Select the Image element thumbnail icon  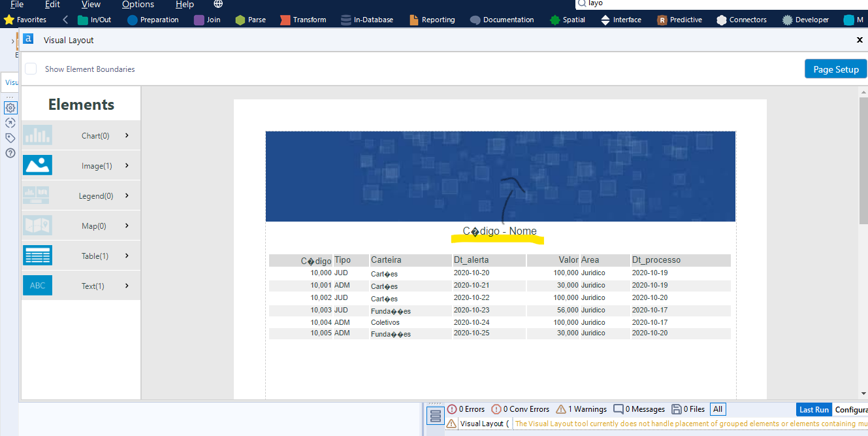point(37,165)
